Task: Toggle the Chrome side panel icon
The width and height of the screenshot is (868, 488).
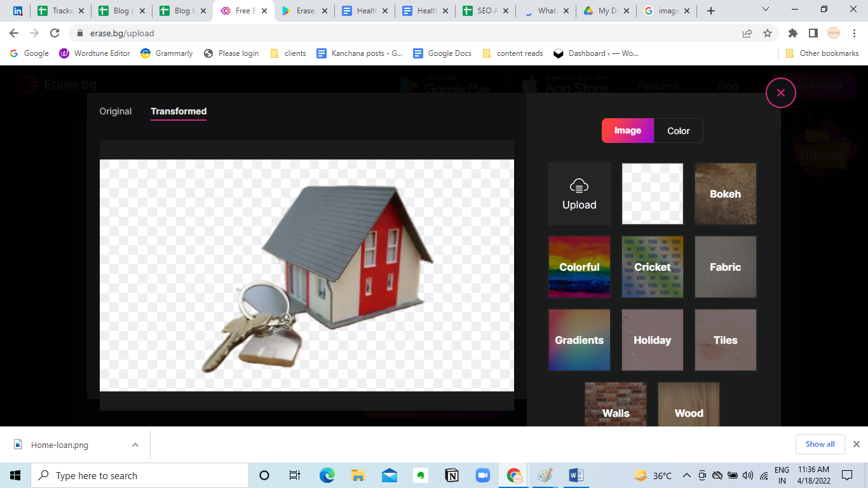Action: click(x=813, y=33)
